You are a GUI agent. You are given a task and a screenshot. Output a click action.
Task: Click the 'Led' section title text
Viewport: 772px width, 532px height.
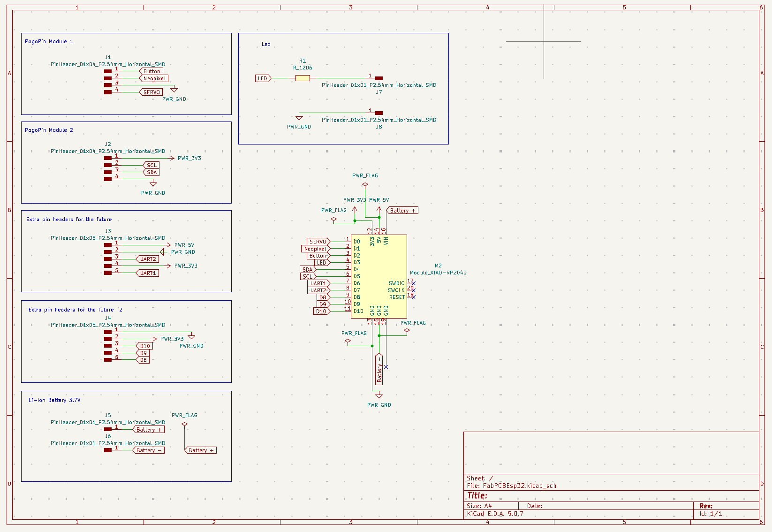tap(266, 44)
